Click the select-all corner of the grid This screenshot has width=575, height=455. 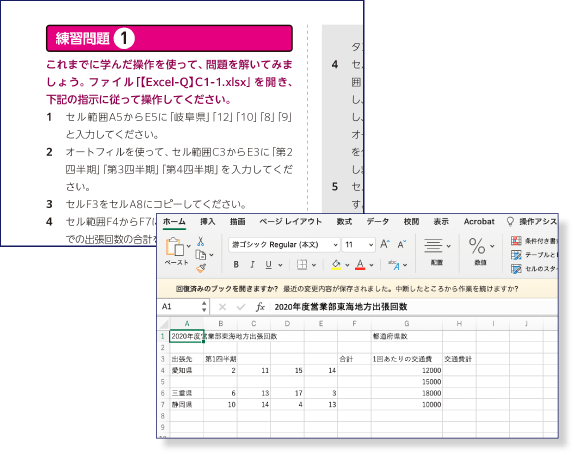(x=164, y=323)
